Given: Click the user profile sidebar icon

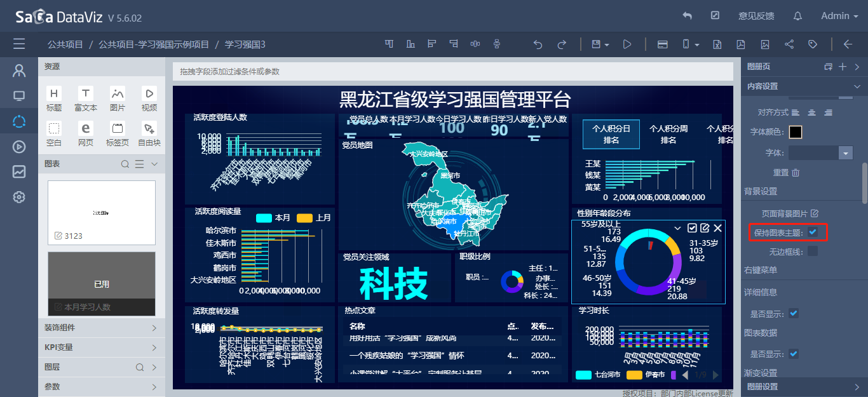Looking at the screenshot, I should (19, 71).
